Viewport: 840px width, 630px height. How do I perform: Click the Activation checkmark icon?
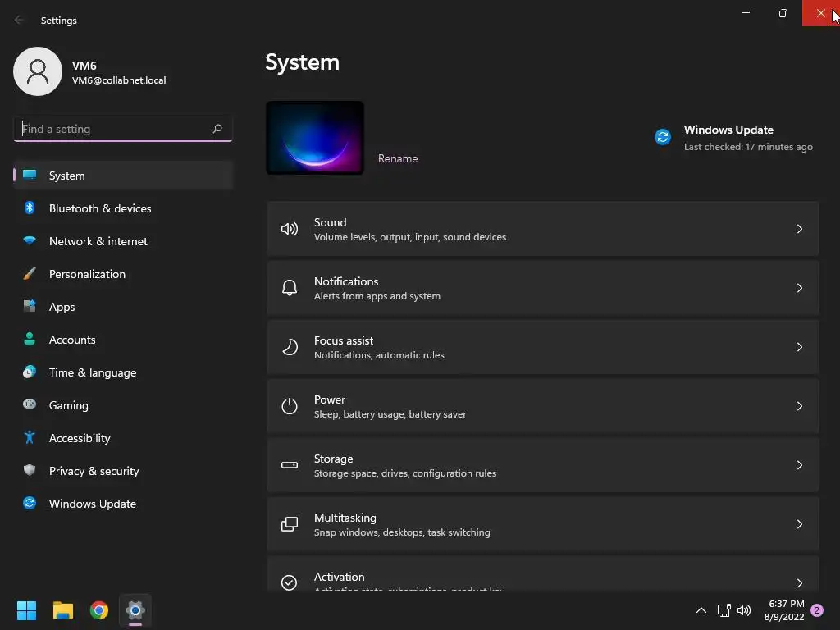pyautogui.click(x=290, y=582)
